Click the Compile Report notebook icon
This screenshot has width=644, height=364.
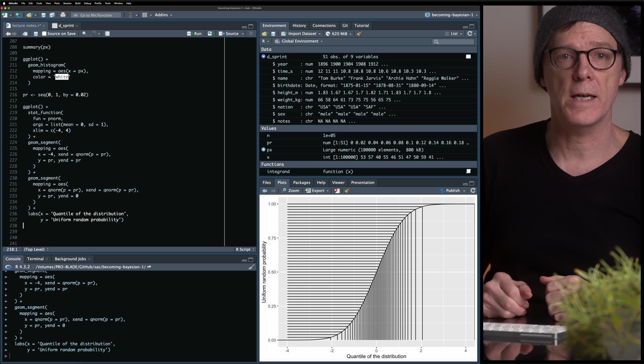click(x=107, y=34)
